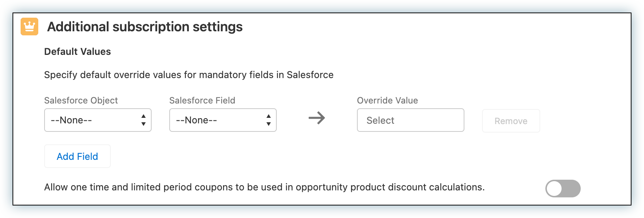Enable the coupons discount calculation toggle

563,189
